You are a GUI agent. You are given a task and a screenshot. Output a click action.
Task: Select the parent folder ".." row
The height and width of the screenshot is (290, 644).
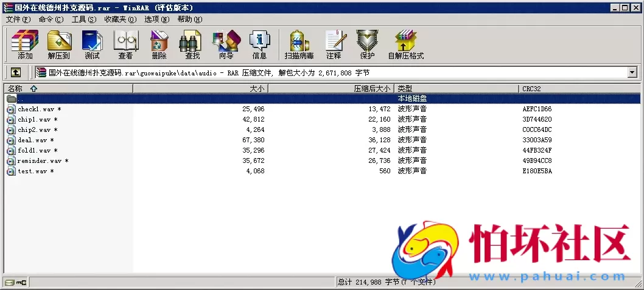click(x=21, y=98)
